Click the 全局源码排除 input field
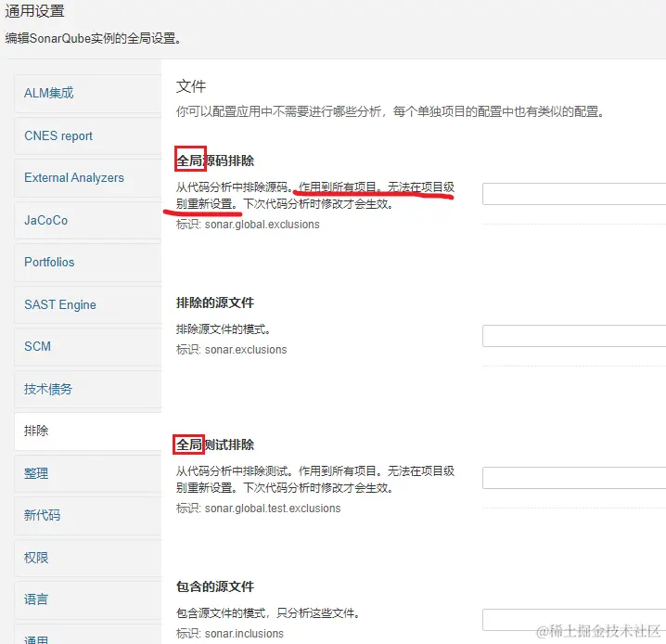 coord(574,194)
